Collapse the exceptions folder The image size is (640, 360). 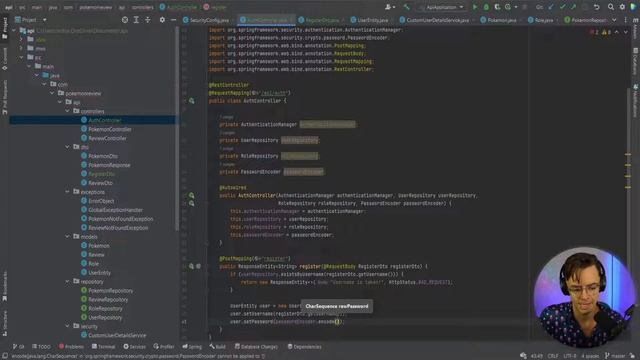67,192
